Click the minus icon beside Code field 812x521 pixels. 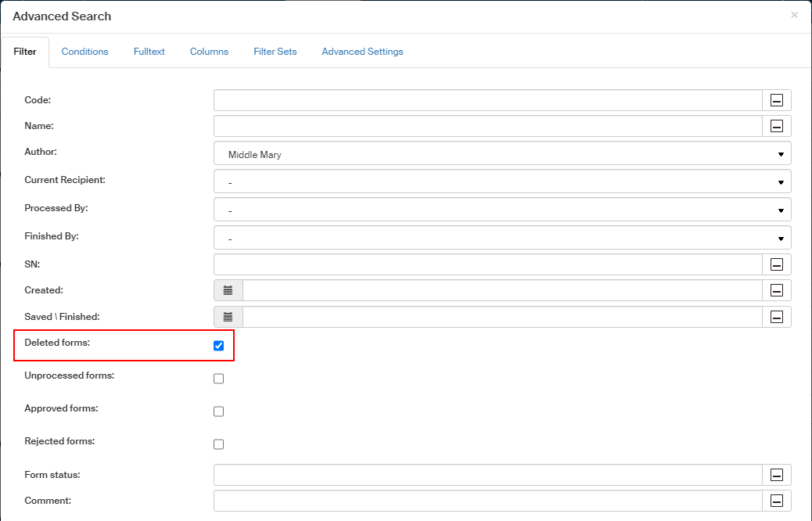coord(777,100)
